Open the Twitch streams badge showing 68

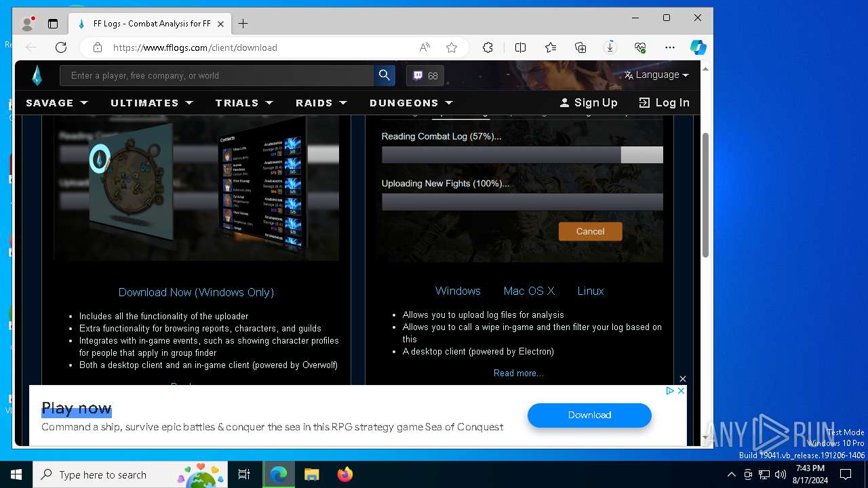click(x=425, y=75)
